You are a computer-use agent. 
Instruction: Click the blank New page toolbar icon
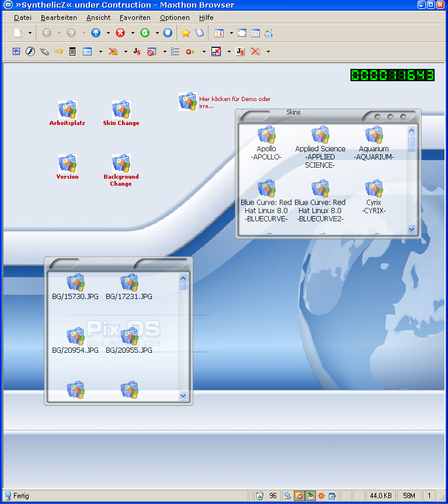[x=18, y=33]
